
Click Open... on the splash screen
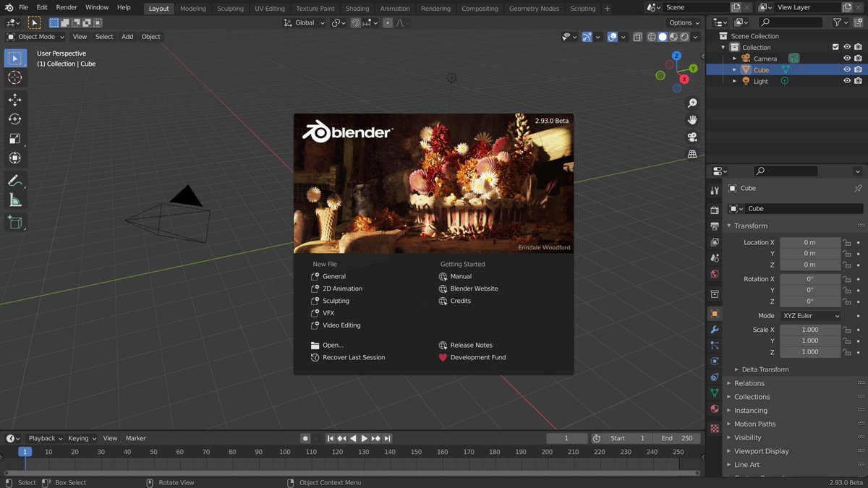click(333, 345)
